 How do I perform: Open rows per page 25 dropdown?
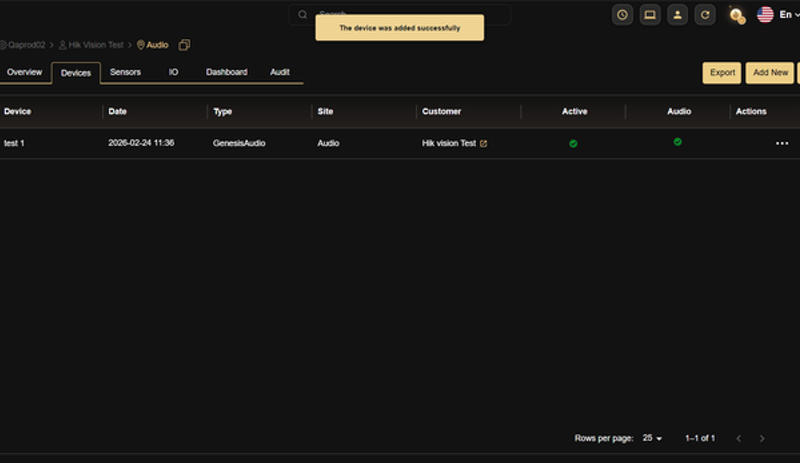point(652,438)
